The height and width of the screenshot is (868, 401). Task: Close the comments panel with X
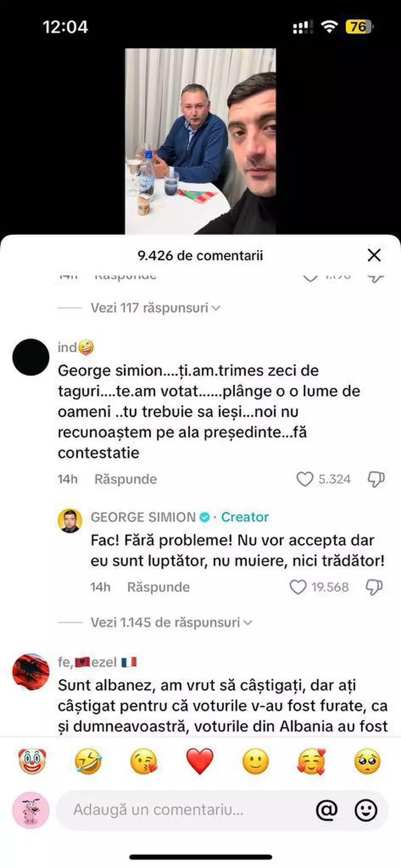coord(374,255)
